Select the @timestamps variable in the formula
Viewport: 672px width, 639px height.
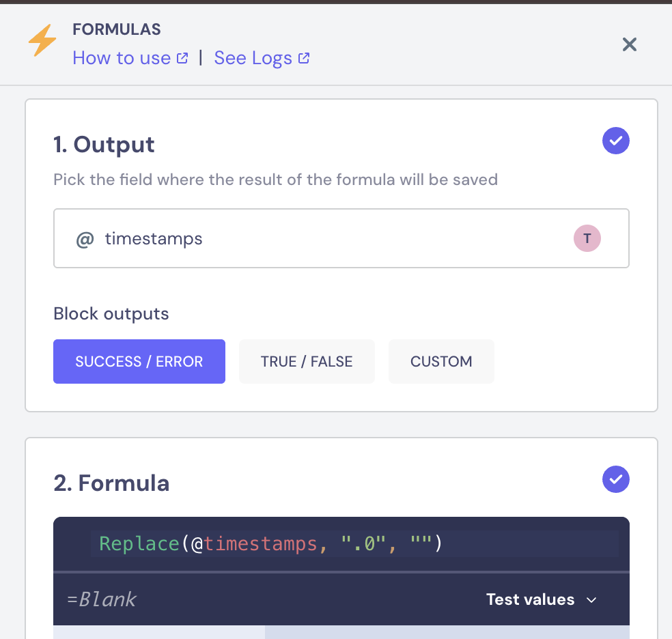click(x=254, y=544)
